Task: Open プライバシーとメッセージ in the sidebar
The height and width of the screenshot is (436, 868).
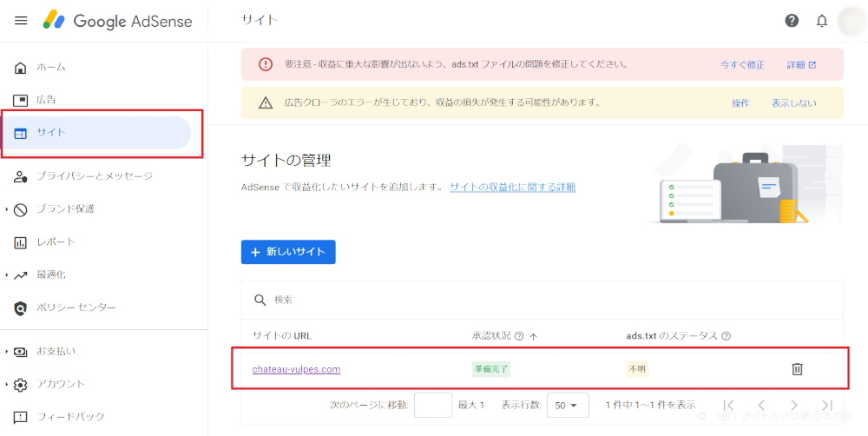Action: coord(95,176)
